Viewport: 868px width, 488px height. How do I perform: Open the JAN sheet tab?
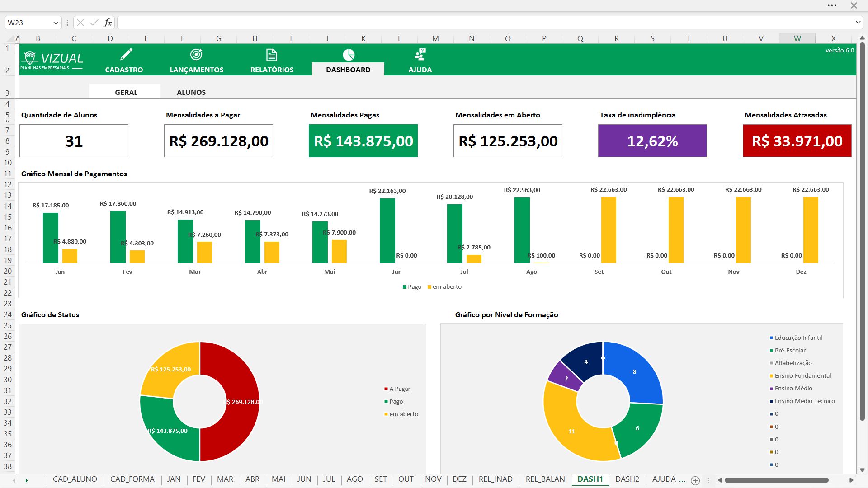[x=174, y=479]
